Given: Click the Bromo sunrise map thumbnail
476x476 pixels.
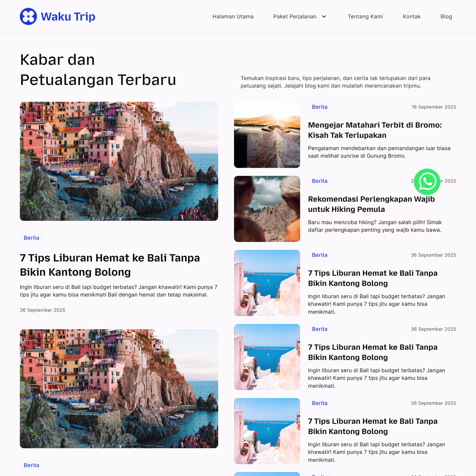Looking at the screenshot, I should 267,135.
